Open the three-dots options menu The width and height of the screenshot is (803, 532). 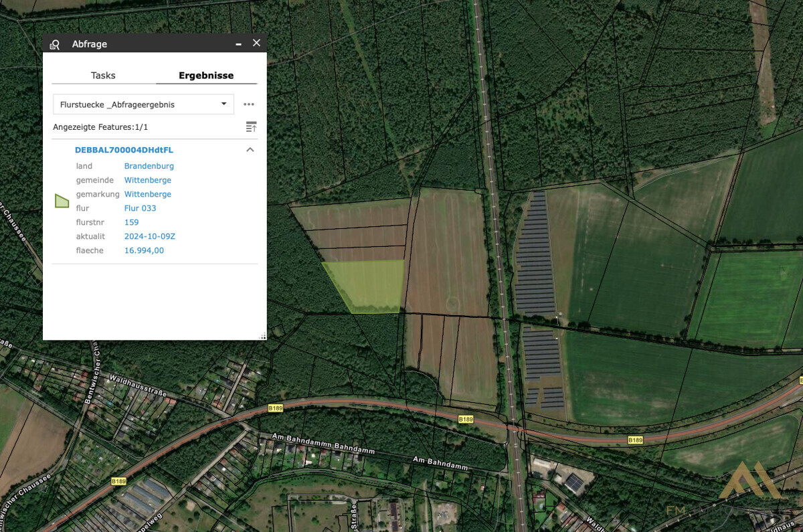(x=249, y=104)
